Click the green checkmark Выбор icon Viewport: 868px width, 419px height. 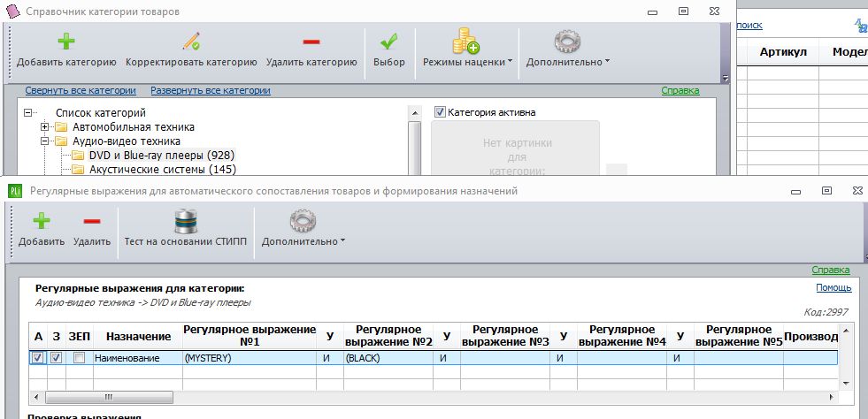tap(388, 42)
